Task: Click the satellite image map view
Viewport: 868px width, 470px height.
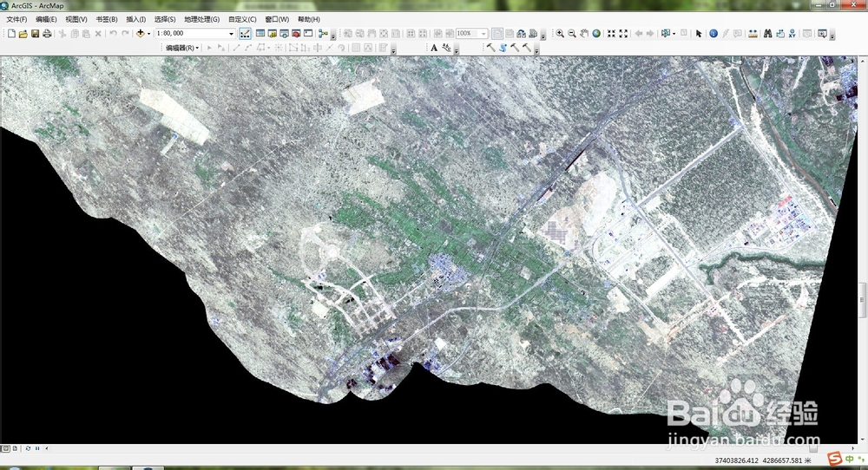Action: 429,250
